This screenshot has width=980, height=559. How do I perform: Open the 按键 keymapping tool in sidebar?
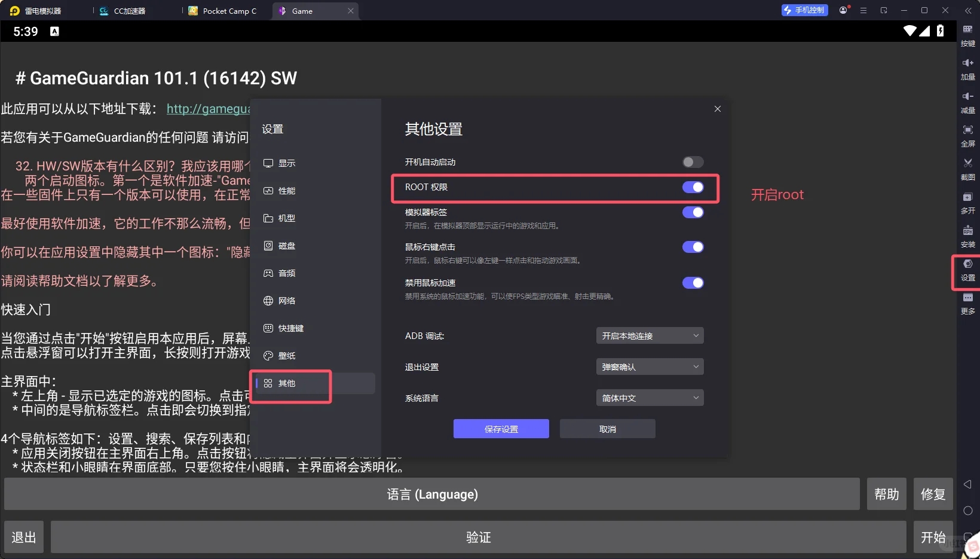(x=967, y=35)
